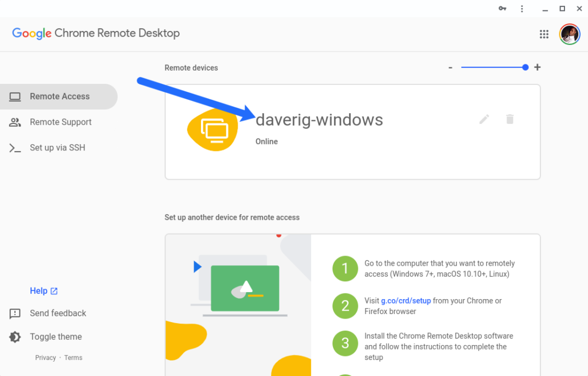Minimize the Chrome Remote Desktop window
This screenshot has width=588, height=376.
[545, 9]
